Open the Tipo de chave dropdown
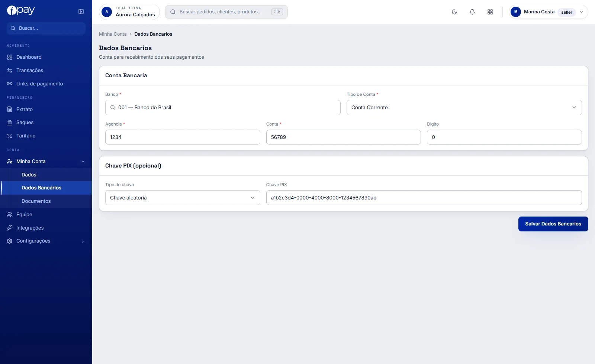Viewport: 595px width, 364px height. click(183, 198)
